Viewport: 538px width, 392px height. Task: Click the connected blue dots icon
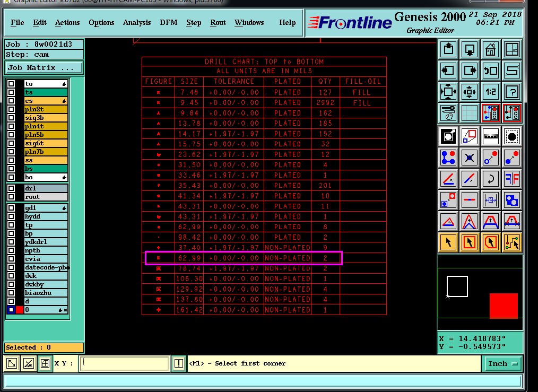click(448, 158)
